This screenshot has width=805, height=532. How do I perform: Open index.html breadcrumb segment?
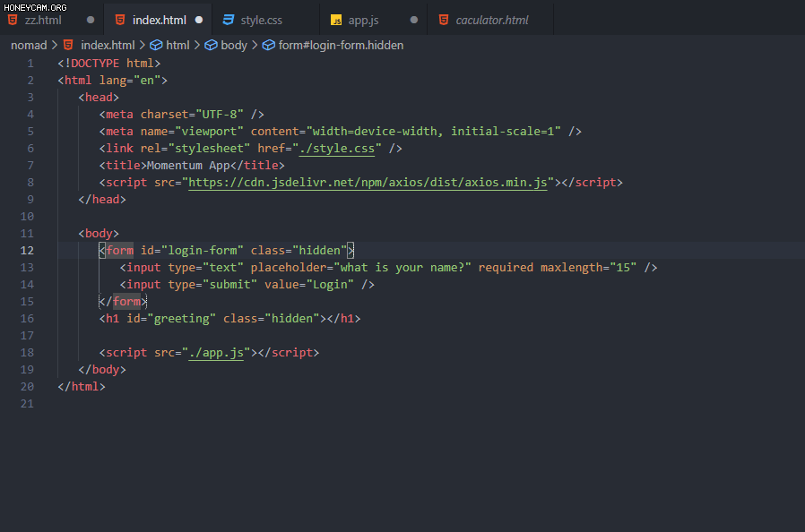tap(108, 45)
